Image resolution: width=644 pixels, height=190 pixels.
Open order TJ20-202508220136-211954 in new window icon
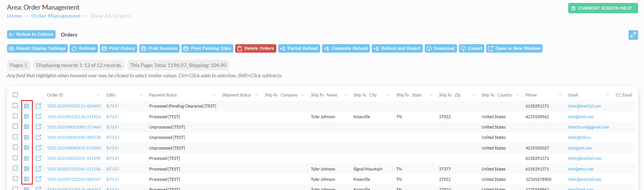[38, 116]
